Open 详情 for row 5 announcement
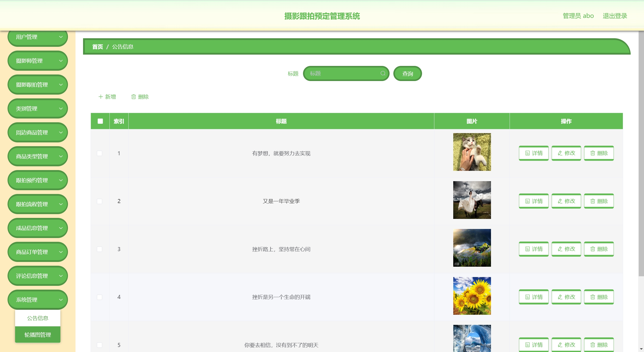Viewport: 644px width, 352px height. click(x=534, y=344)
